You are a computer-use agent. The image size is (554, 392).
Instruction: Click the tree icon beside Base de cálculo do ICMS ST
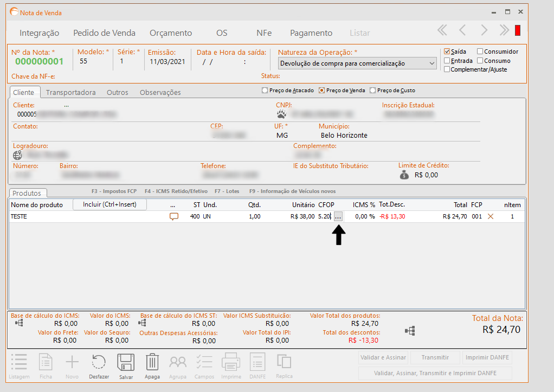(142, 323)
